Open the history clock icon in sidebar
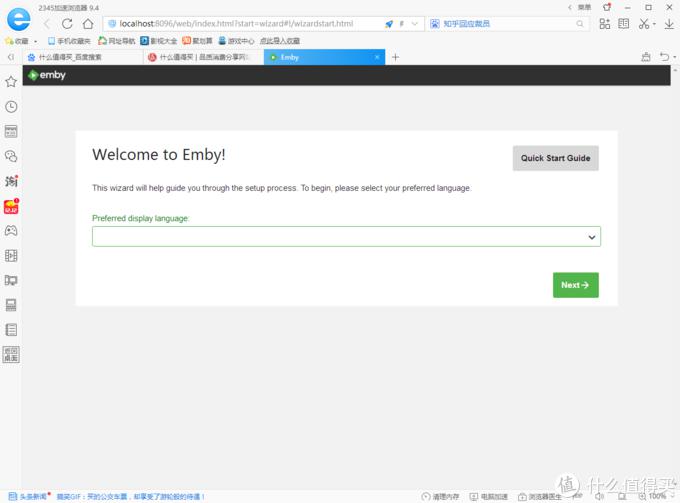 (11, 107)
